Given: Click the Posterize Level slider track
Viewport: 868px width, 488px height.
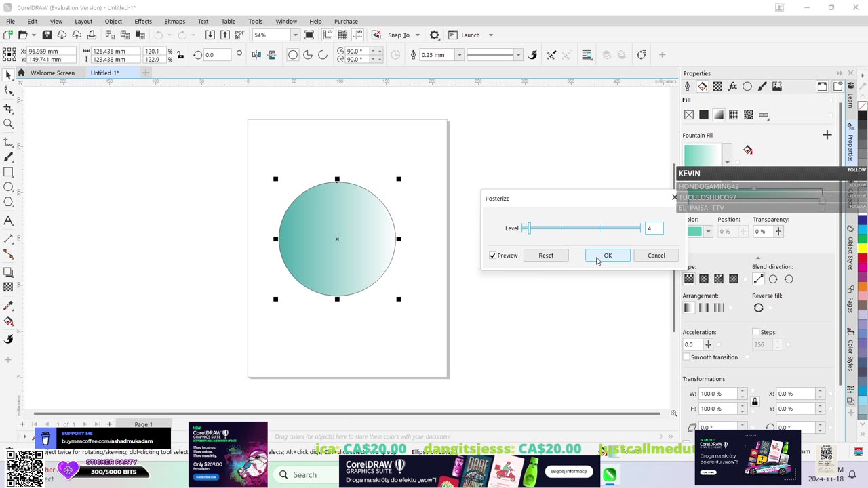Looking at the screenshot, I should [x=581, y=228].
